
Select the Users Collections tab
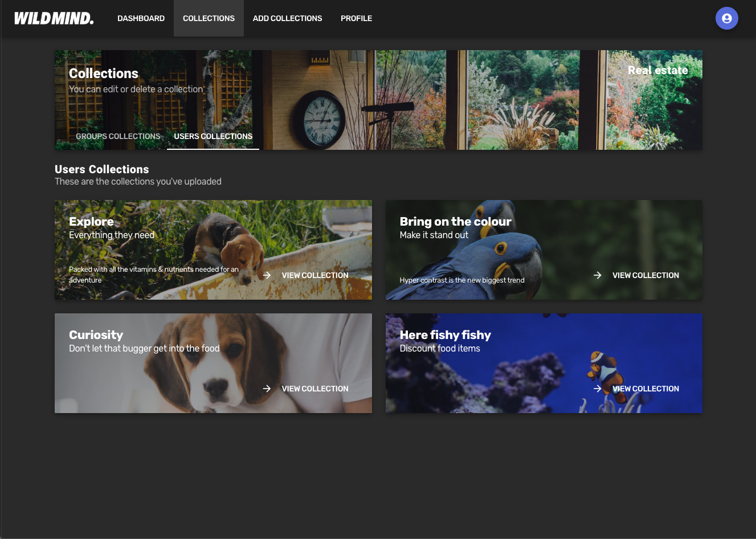point(213,136)
